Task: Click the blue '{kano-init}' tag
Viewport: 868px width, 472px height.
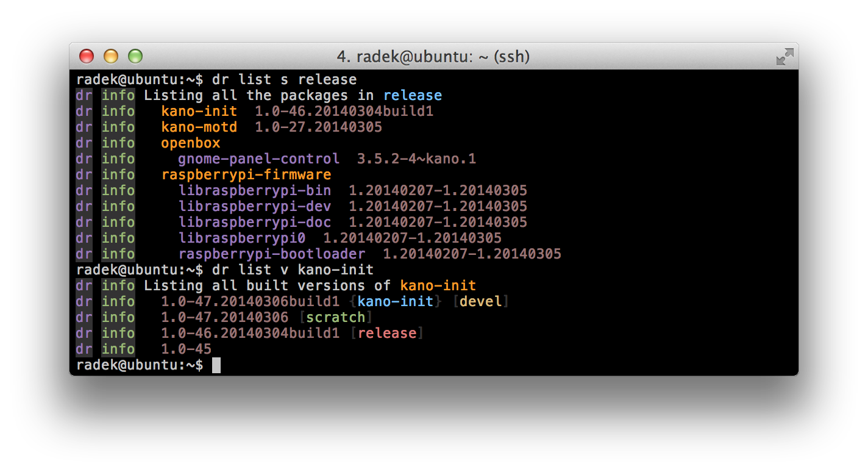Action: click(x=396, y=301)
